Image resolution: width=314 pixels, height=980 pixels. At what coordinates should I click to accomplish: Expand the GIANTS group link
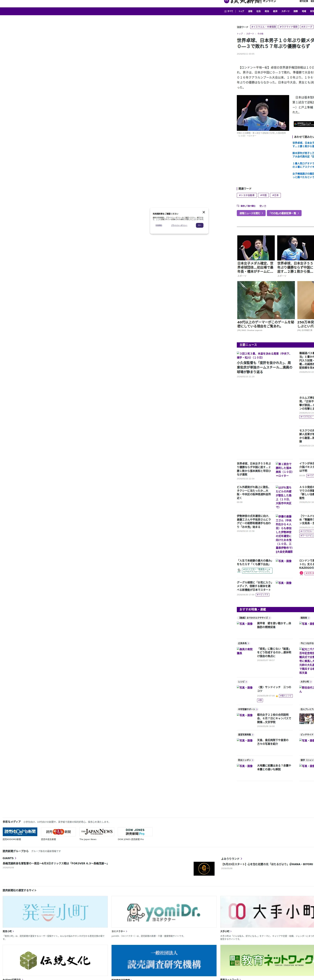point(9,858)
